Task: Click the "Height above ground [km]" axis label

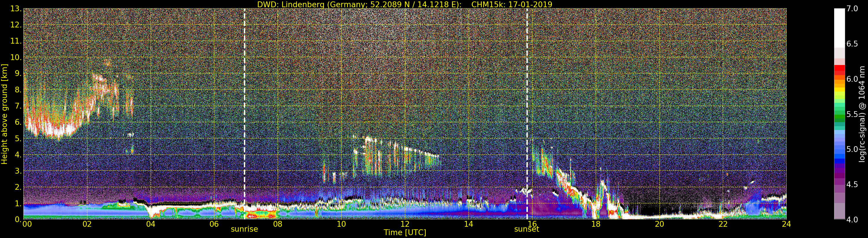Action: 4,114
